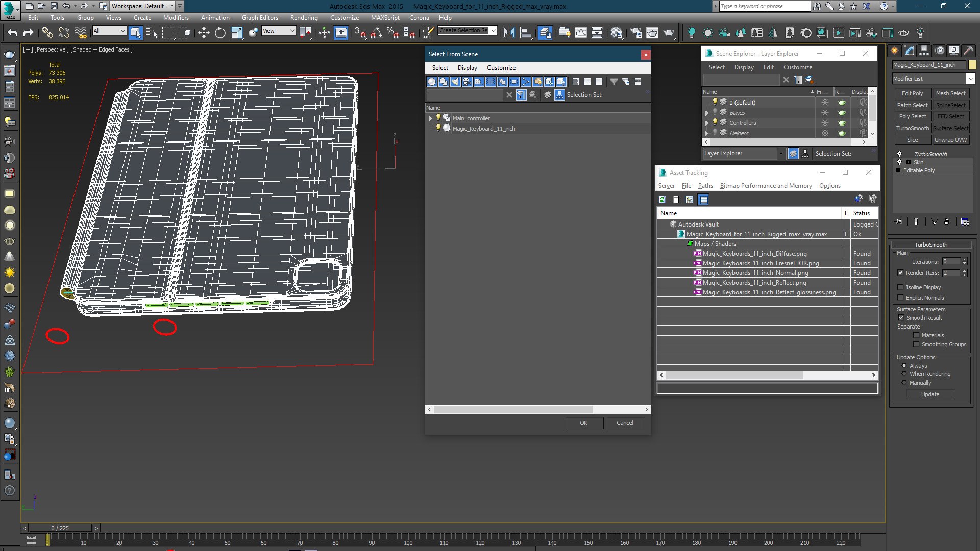
Task: Open the Modifier List dropdown
Action: click(970, 79)
